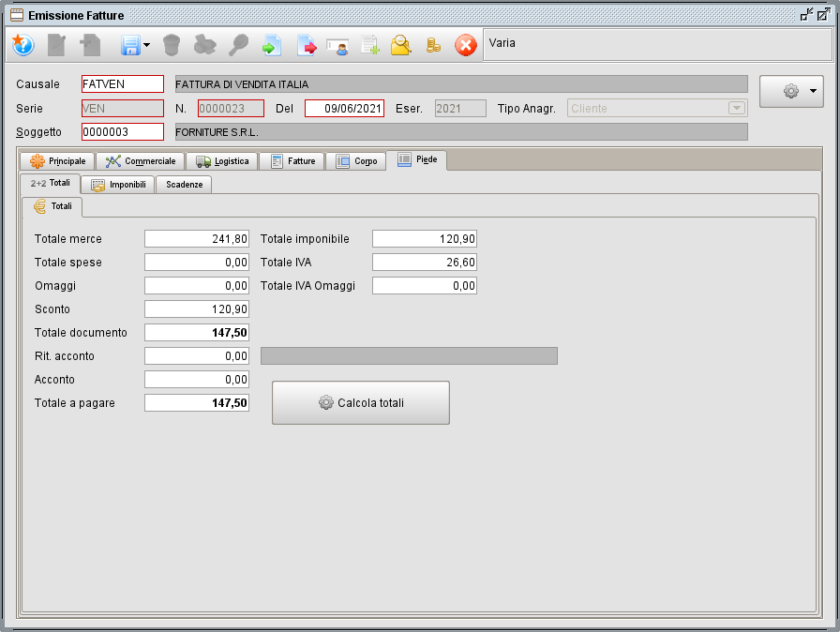Click the coins accounting toolbar icon
Viewport: 840px width, 632px height.
tap(432, 45)
